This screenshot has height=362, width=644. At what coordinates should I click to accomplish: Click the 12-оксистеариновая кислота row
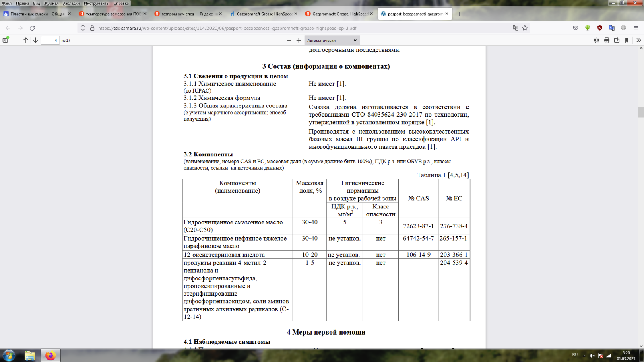coord(326,255)
